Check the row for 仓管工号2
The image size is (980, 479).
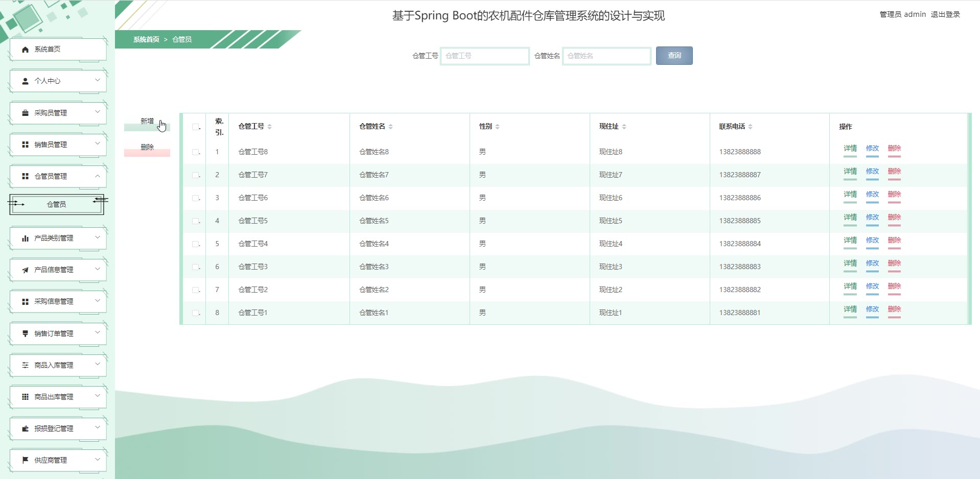[195, 290]
